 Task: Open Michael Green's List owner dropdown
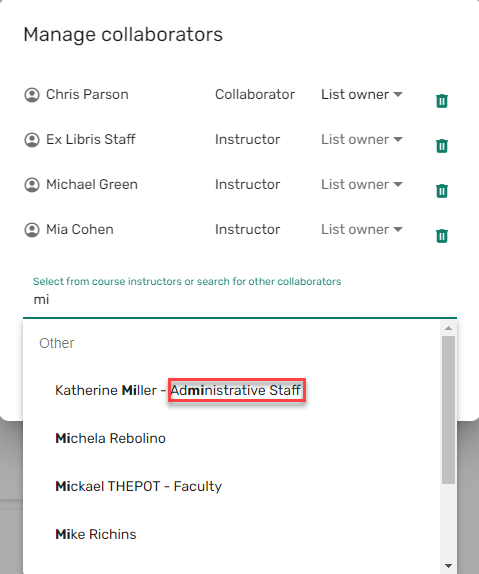362,184
